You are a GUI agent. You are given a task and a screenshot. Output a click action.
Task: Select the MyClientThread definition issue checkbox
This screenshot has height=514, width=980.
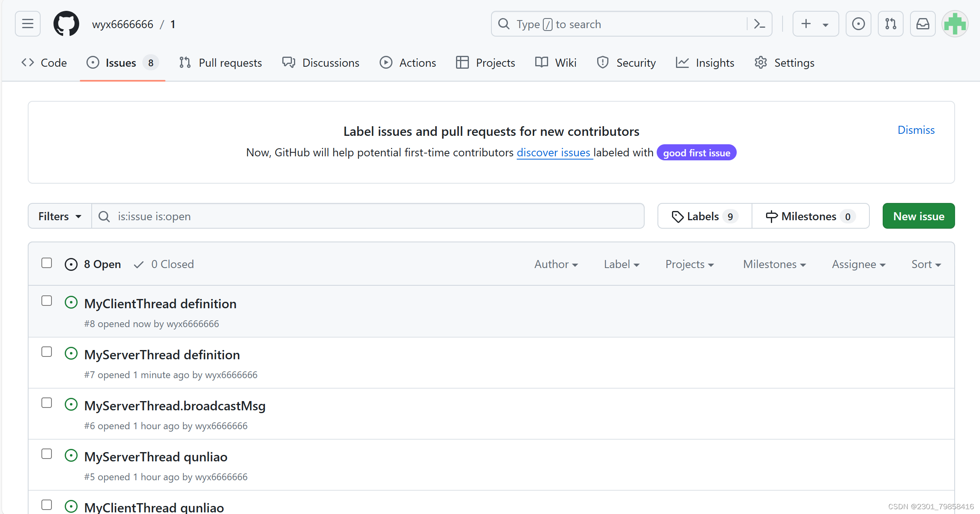point(47,301)
